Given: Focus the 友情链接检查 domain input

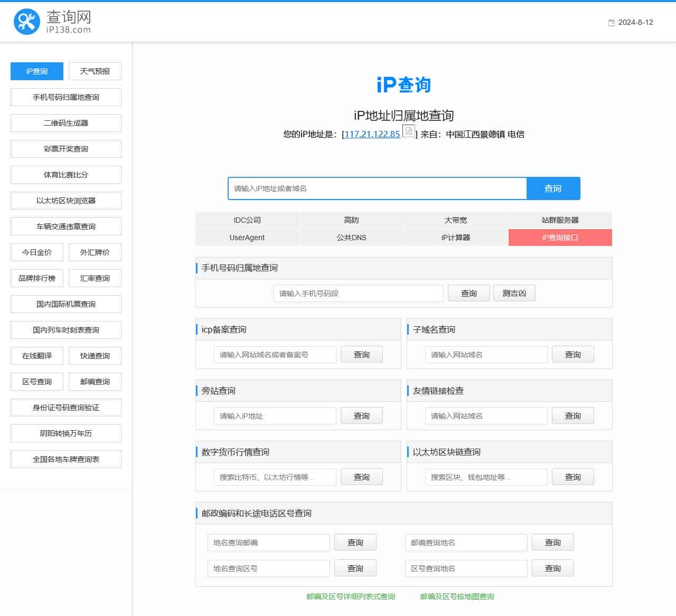Looking at the screenshot, I should (486, 416).
